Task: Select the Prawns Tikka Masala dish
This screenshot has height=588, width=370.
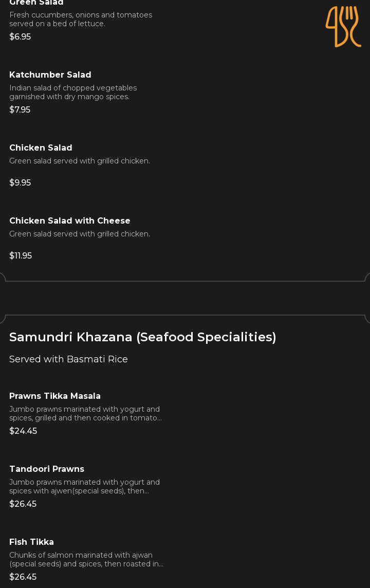Action: tap(55, 396)
